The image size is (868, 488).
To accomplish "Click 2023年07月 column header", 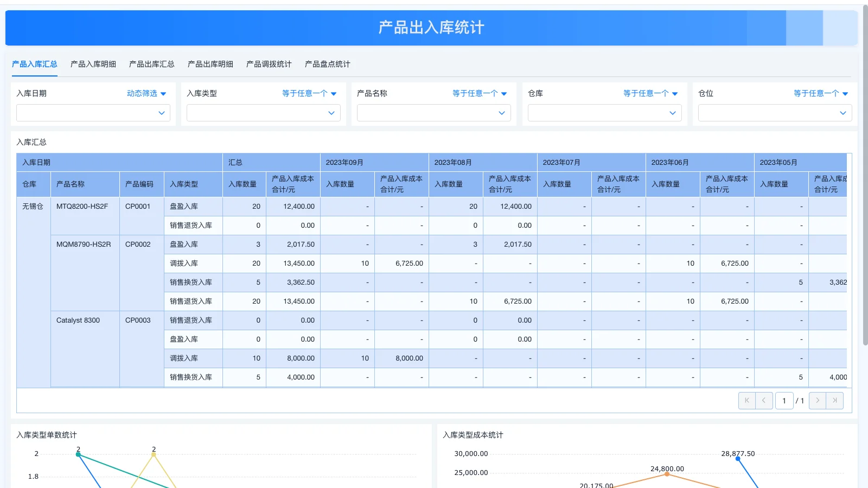I will click(x=591, y=163).
